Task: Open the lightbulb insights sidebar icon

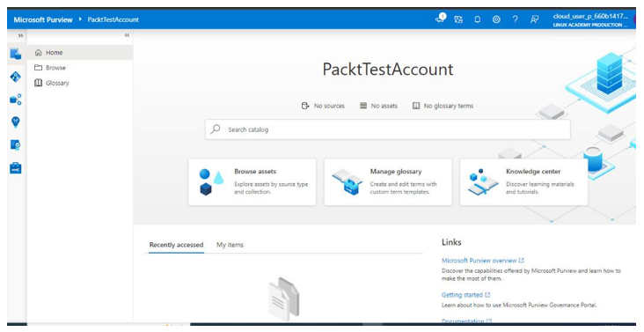Action: (16, 122)
